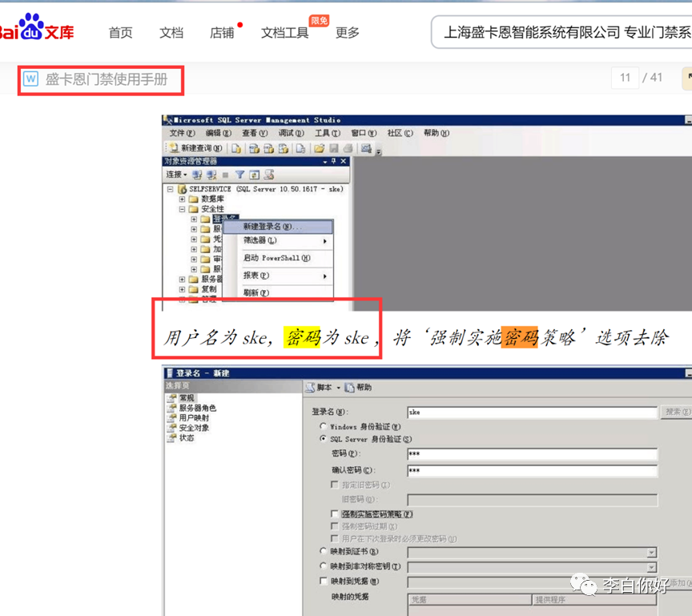Screen dimensions: 692x616
Task: Toggle the 强制密码过期 checkbox
Action: [335, 526]
